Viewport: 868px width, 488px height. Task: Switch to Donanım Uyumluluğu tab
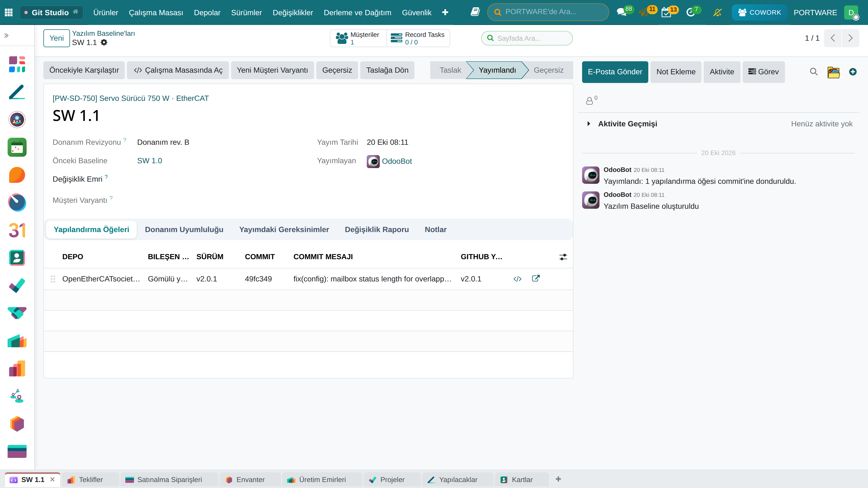click(x=184, y=229)
